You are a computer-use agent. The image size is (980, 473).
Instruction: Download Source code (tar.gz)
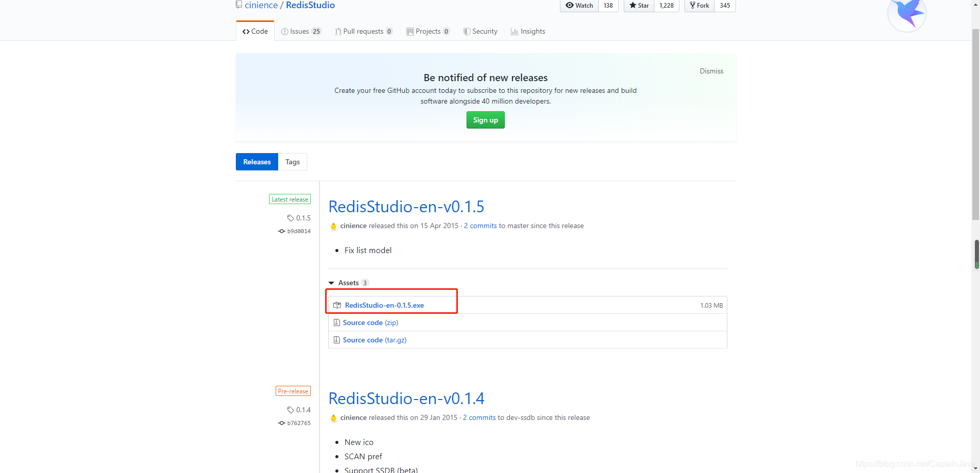click(375, 340)
